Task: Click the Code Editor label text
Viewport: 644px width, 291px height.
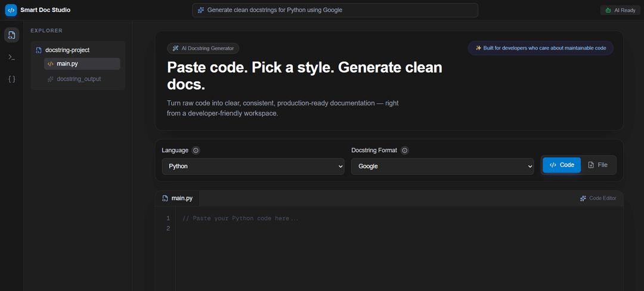Action: [602, 198]
